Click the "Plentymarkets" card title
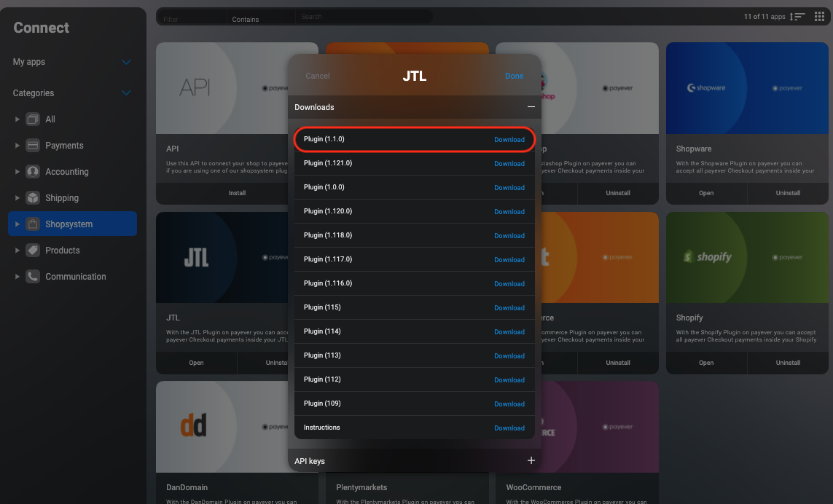The width and height of the screenshot is (833, 504). coord(361,487)
